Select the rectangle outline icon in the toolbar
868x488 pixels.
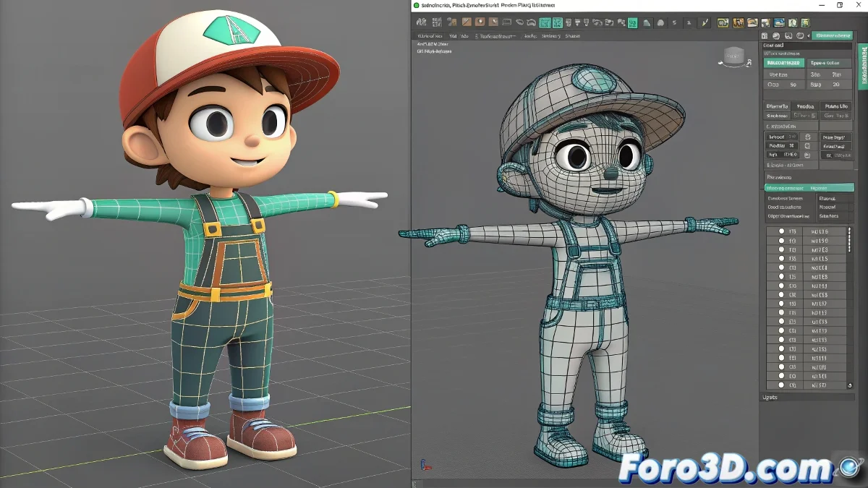(507, 22)
